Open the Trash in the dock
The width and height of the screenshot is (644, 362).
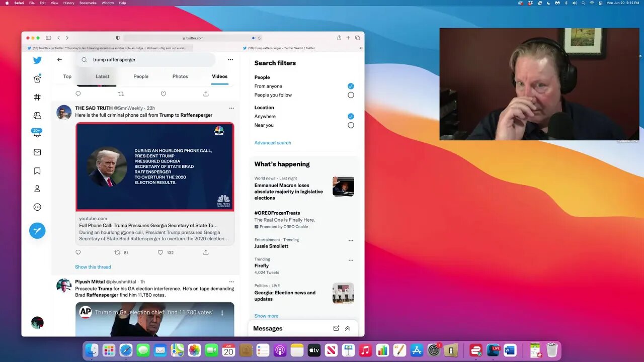click(552, 350)
